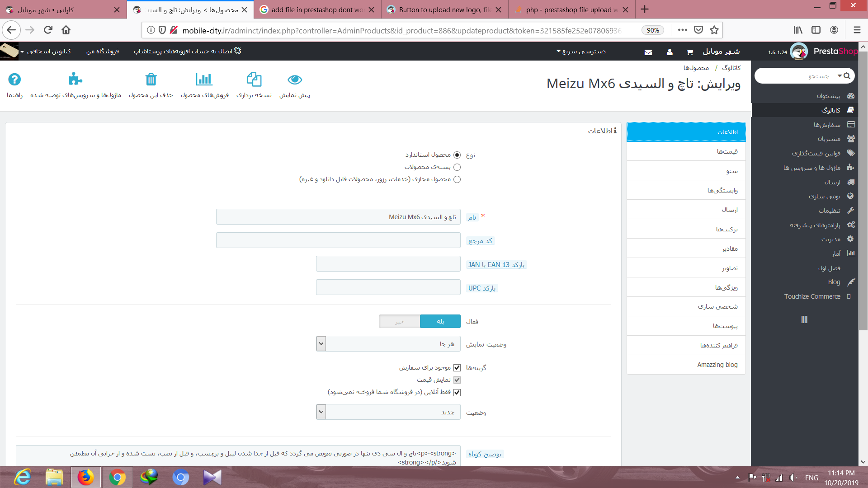Switch to Prices (قیمت‌ها) tab
The height and width of the screenshot is (488, 868).
686,151
